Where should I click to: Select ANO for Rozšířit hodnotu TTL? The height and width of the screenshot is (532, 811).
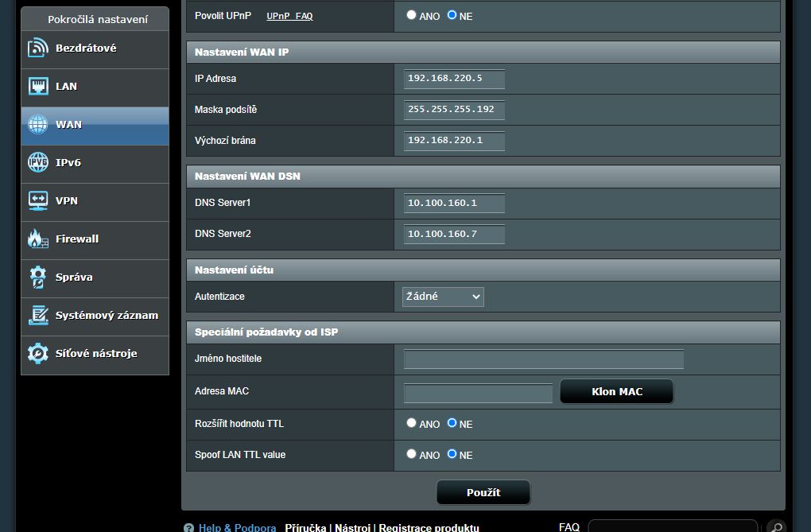412,423
